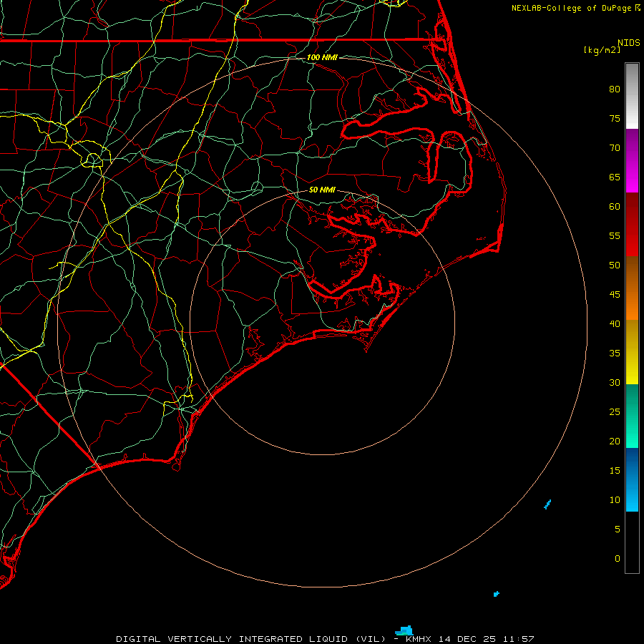Select the 0 value on the VIL scale
644x644 pixels.
click(x=618, y=559)
